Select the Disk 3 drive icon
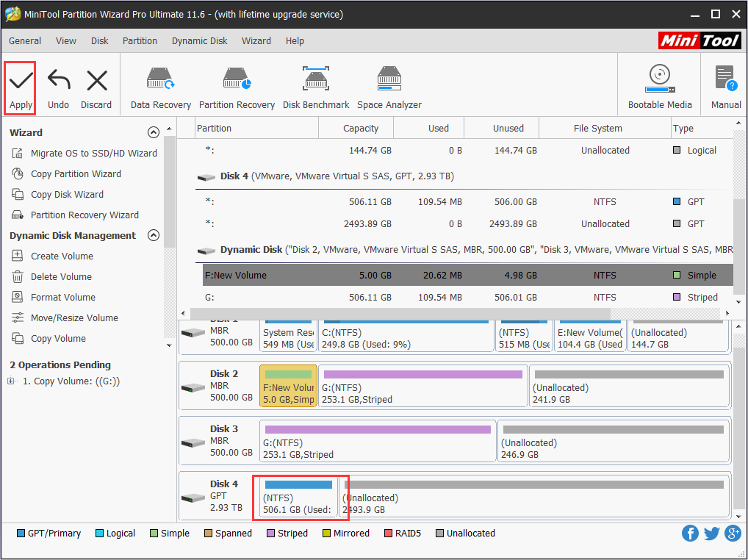The image size is (748, 560). (x=193, y=442)
